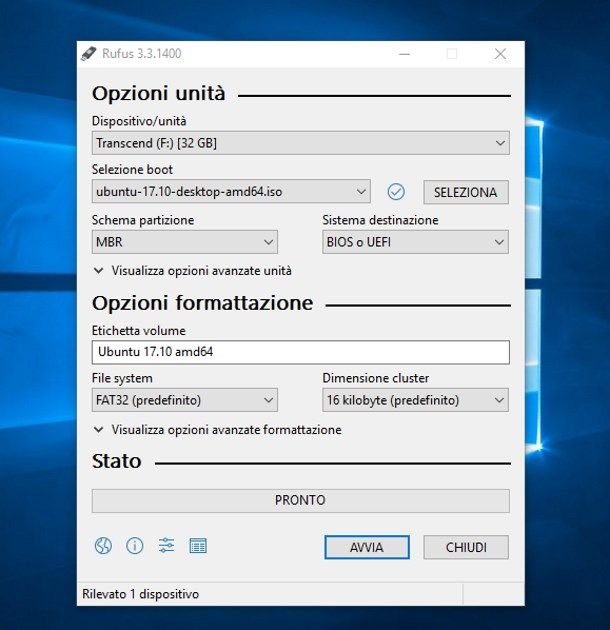Click the 'Selezione boot' label
Screen dimensions: 610x630
(132, 170)
